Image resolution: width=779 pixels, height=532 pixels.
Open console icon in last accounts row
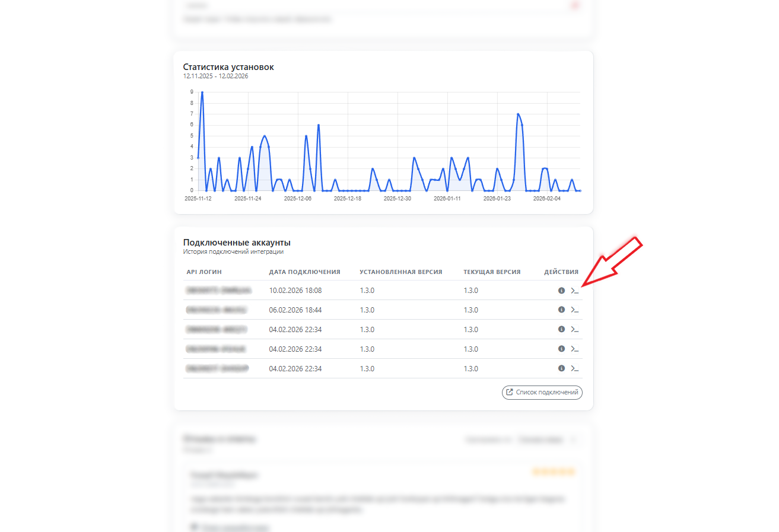pyautogui.click(x=574, y=368)
